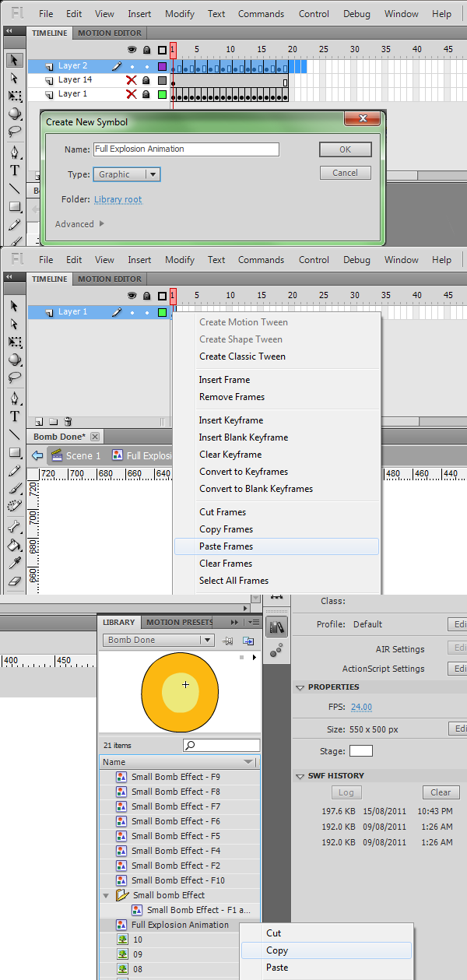Open the Type dropdown showing Graphic
Viewport: 467px width, 980px height.
(x=127, y=174)
